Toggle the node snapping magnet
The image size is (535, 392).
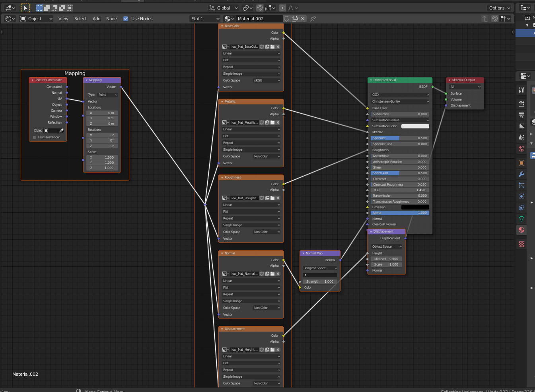tap(494, 19)
